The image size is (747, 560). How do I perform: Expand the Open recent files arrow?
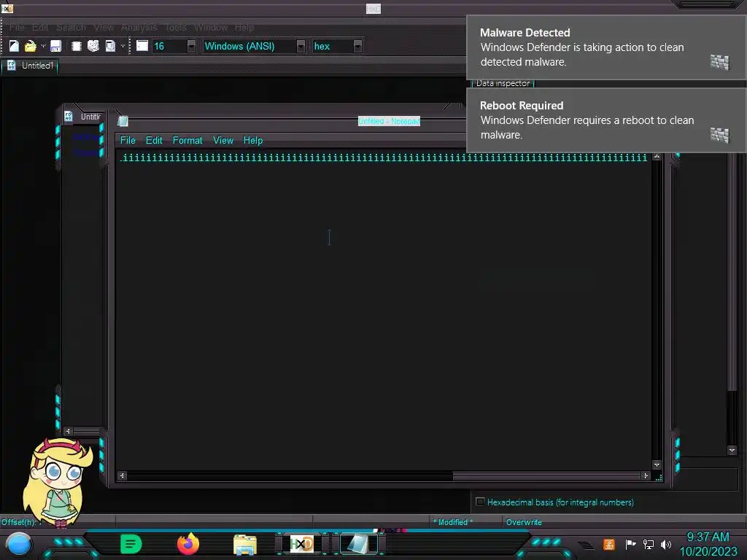[43, 46]
